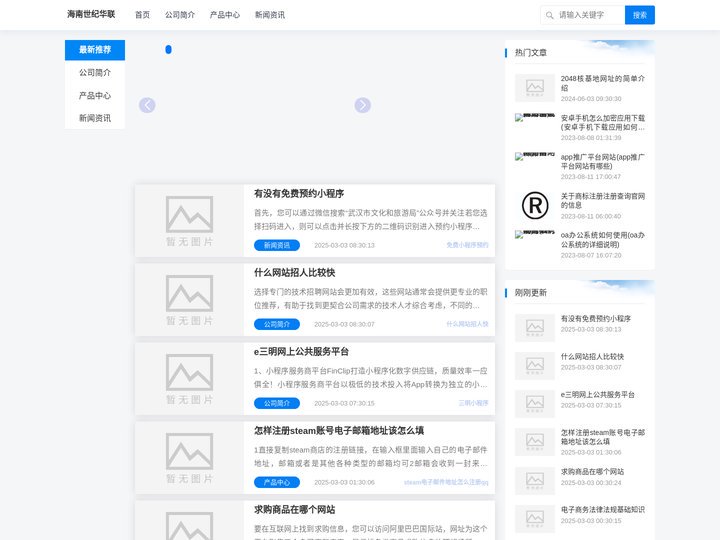Select the blue carousel indicator dot

(x=169, y=50)
